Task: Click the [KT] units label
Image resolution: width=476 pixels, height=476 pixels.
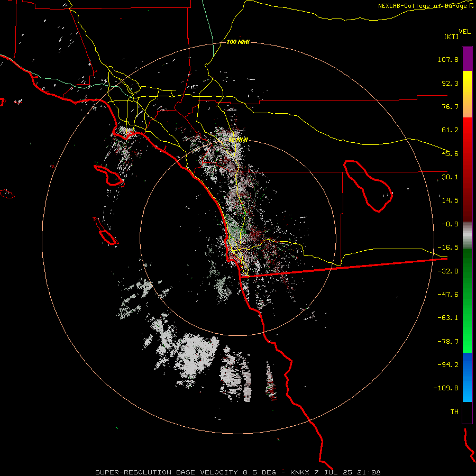Action: click(x=452, y=36)
